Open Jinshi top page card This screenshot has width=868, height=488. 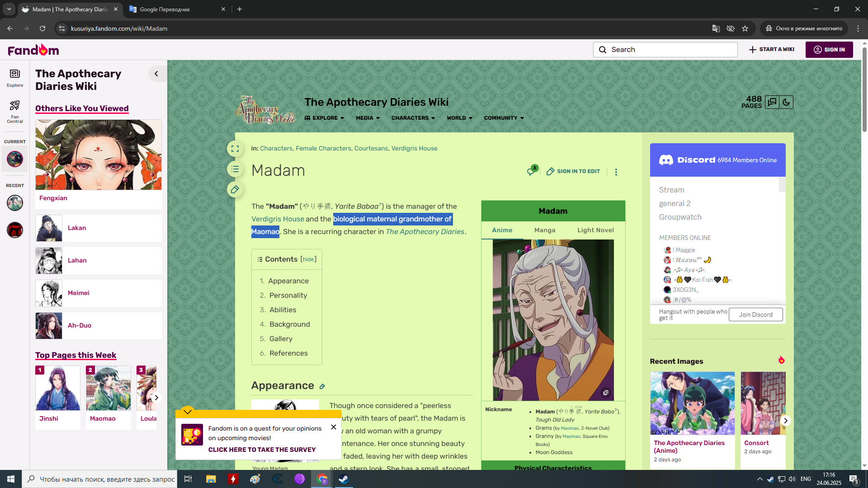pyautogui.click(x=58, y=397)
